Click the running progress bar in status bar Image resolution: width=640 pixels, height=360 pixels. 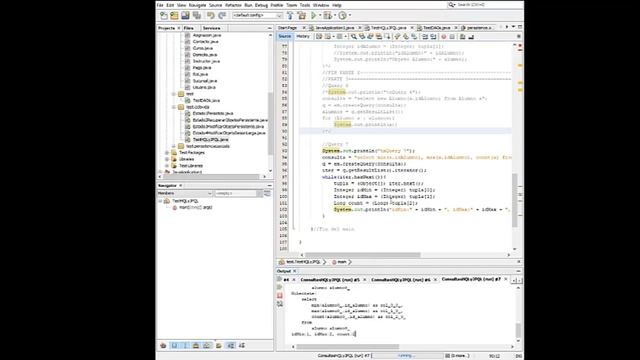pos(407,356)
